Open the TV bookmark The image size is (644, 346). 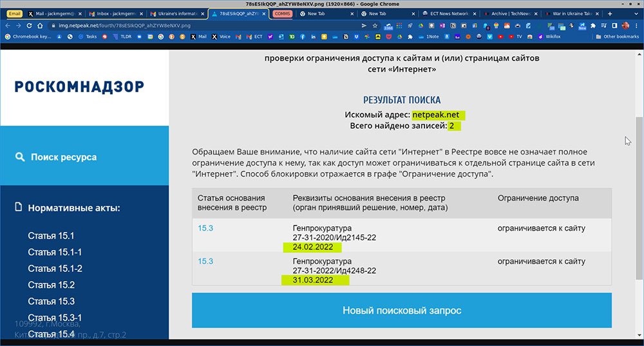pyautogui.click(x=515, y=37)
